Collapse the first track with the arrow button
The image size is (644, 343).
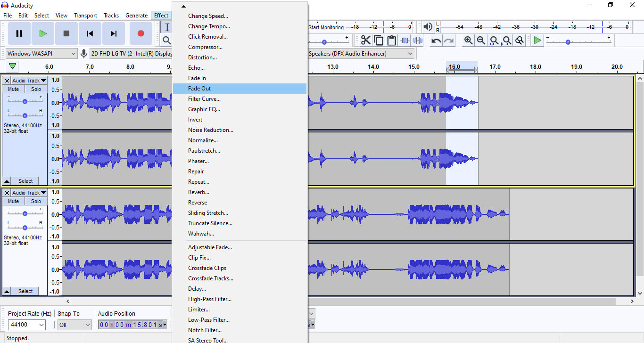click(7, 181)
